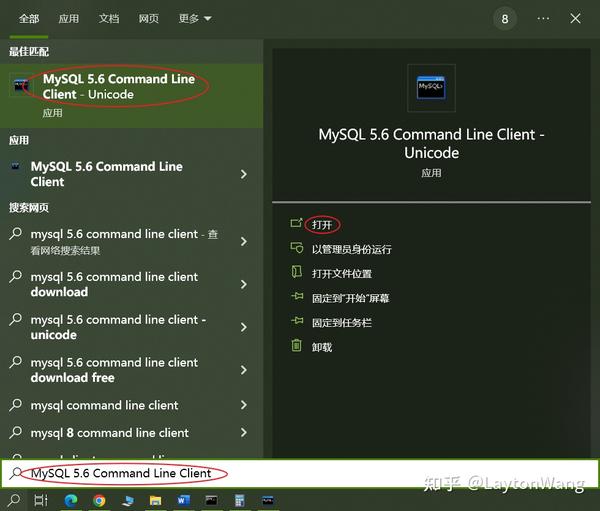Image resolution: width=600 pixels, height=511 pixels.
Task: Switch to the 全部 tab
Action: [x=29, y=18]
